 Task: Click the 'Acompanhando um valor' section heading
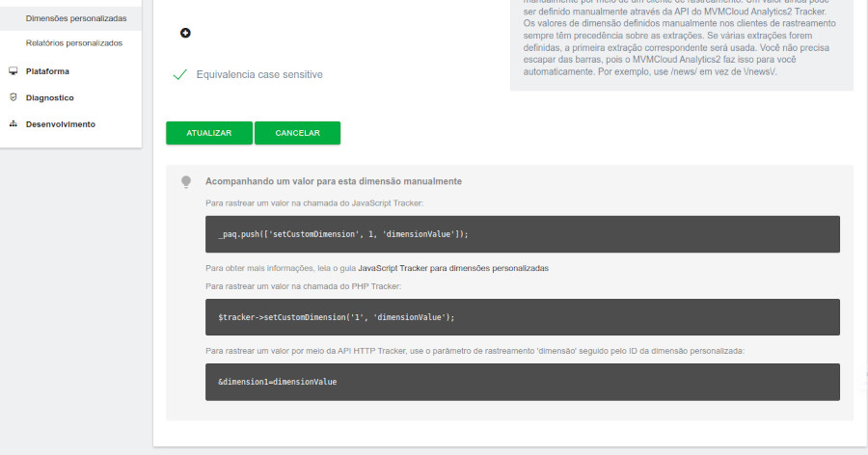pos(334,181)
